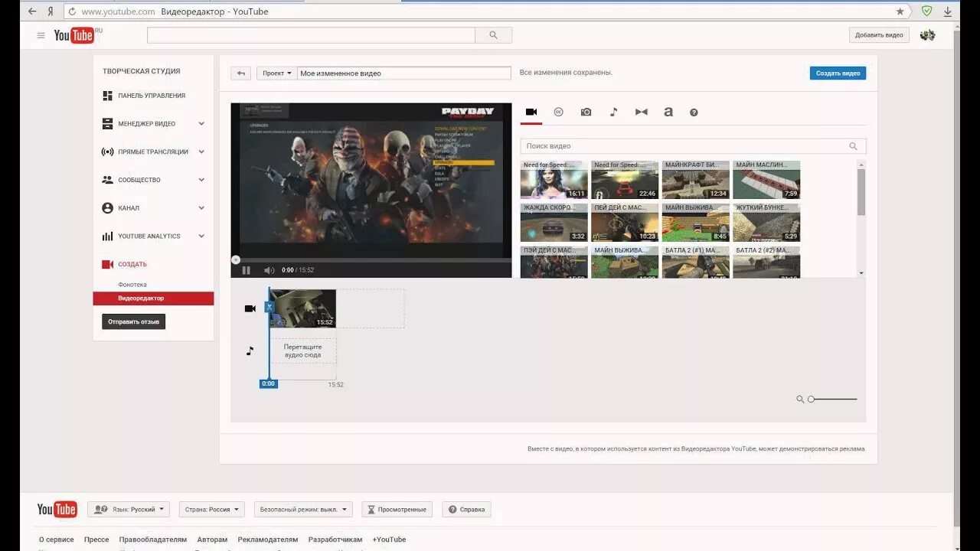Click the scissors cut icon on clip

(269, 307)
